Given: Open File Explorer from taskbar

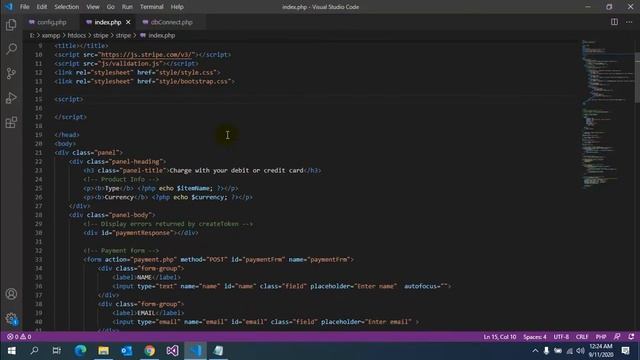Looking at the screenshot, I should [x=103, y=351].
